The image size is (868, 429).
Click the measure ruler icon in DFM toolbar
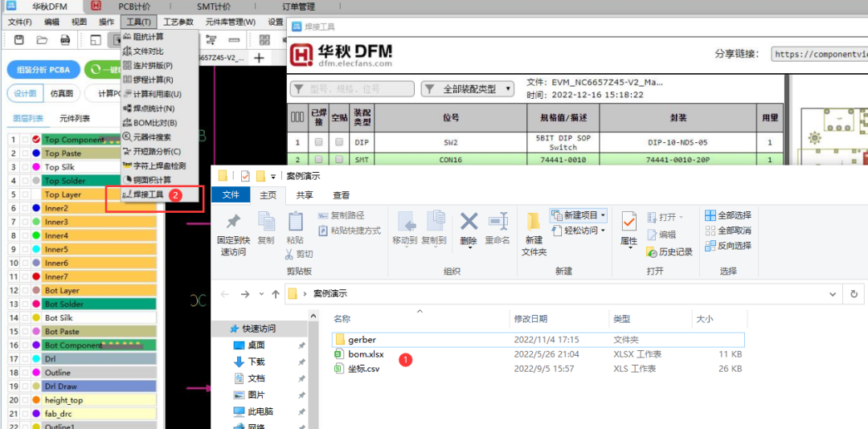pos(234,40)
